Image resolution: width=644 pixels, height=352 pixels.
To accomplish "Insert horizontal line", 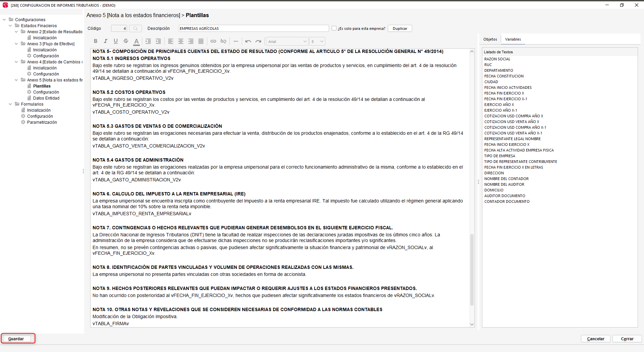I will pos(236,41).
